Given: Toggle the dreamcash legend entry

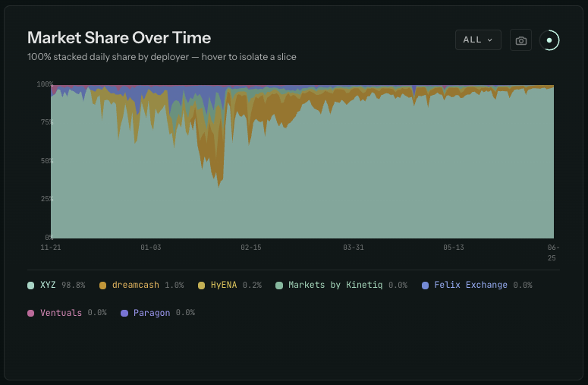Looking at the screenshot, I should [141, 286].
